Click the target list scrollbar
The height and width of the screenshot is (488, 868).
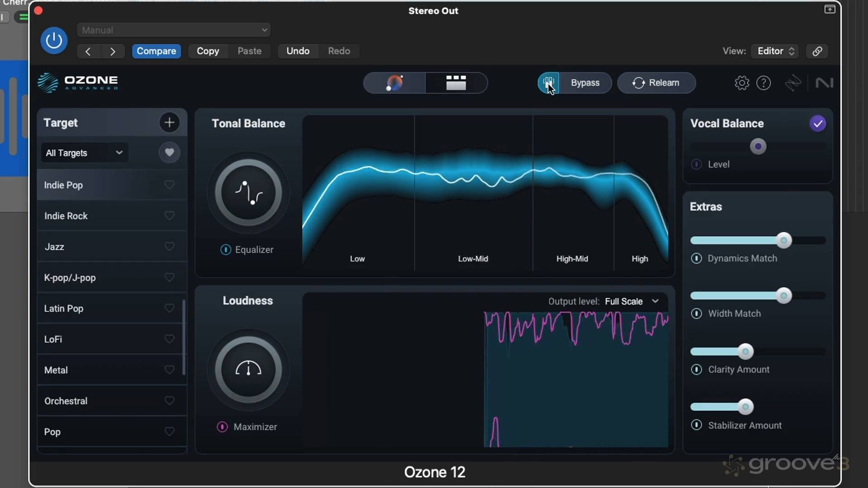click(x=184, y=337)
